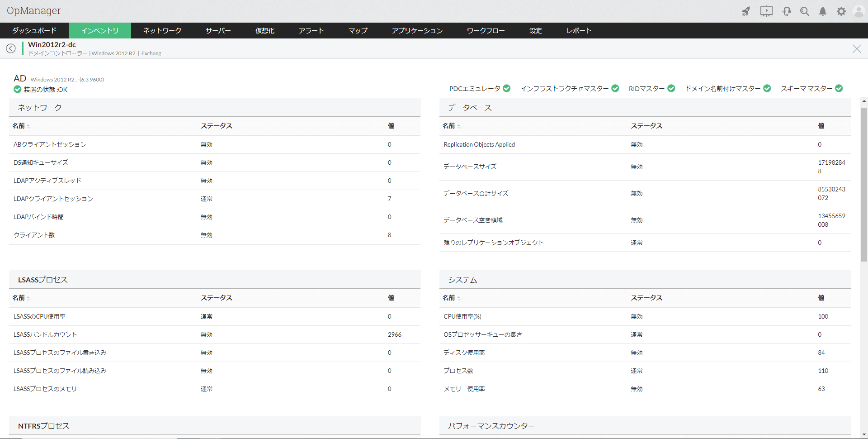The width and height of the screenshot is (868, 439).
Task: Open the アプリケーション tab
Action: point(417,30)
